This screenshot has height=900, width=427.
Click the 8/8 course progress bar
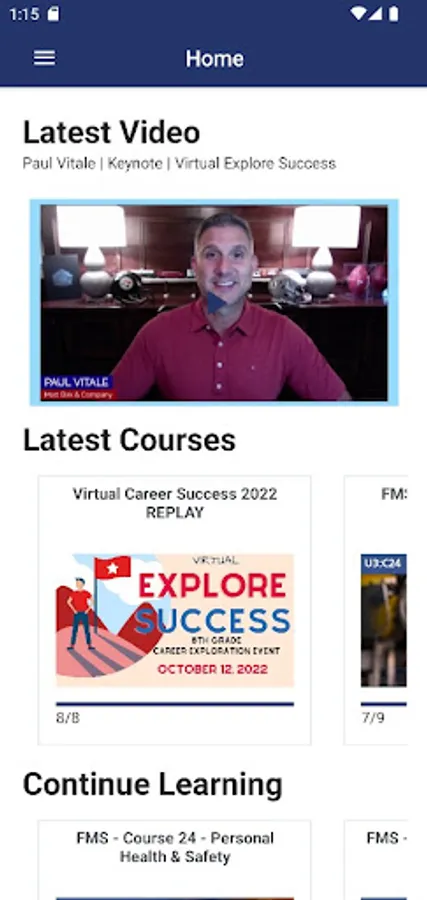(x=175, y=704)
